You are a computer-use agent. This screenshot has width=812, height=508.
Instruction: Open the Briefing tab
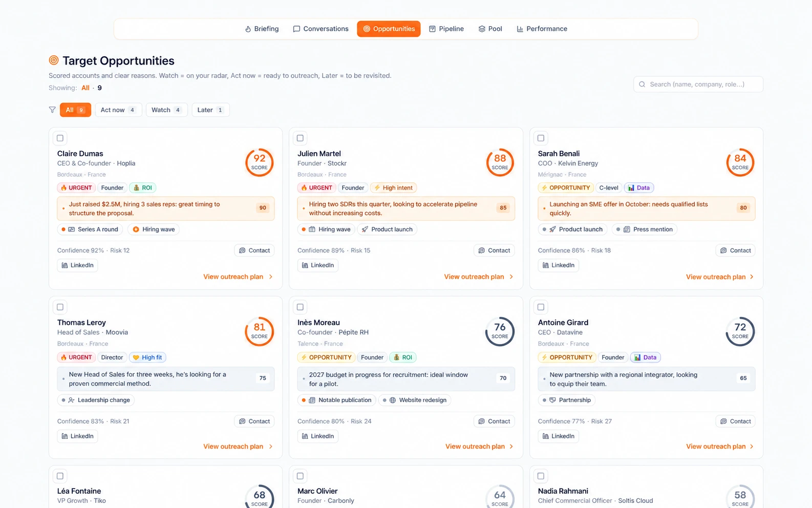262,29
